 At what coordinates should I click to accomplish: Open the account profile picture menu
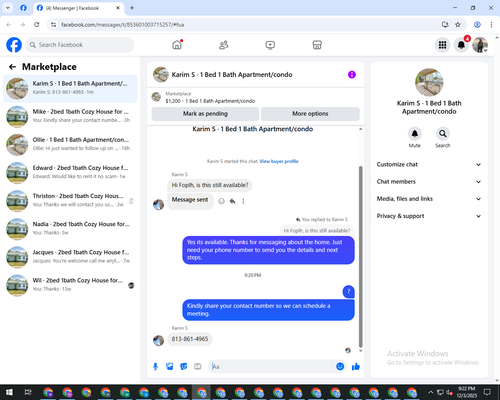point(480,45)
